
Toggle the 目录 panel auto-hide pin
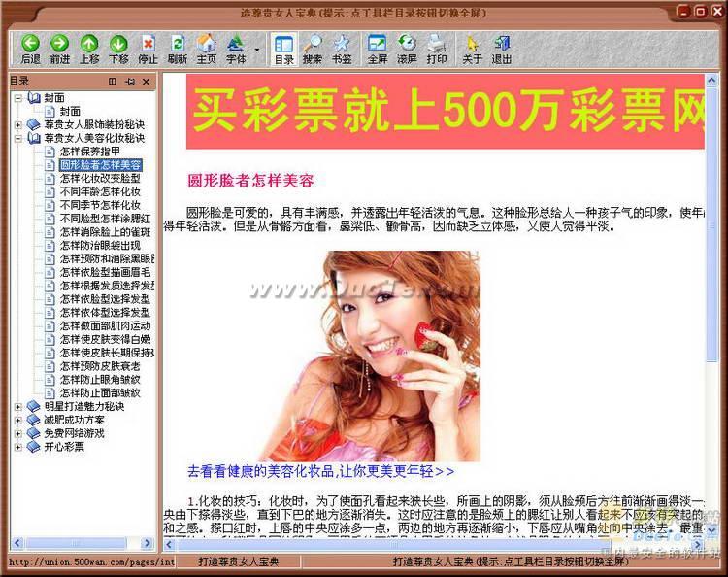coord(130,82)
